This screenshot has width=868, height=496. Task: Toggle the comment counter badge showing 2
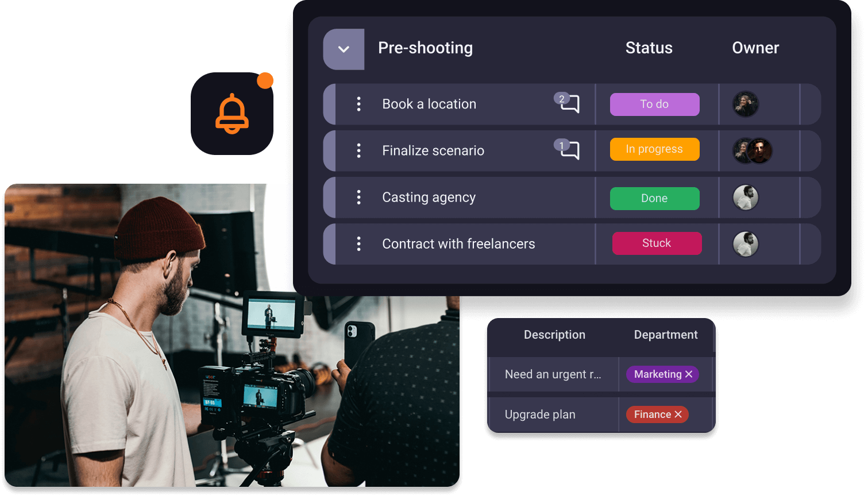(561, 98)
